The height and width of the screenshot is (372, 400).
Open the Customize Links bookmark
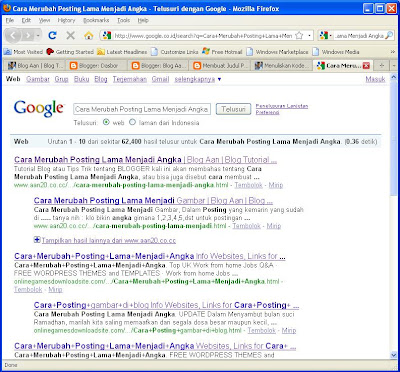coord(174,52)
